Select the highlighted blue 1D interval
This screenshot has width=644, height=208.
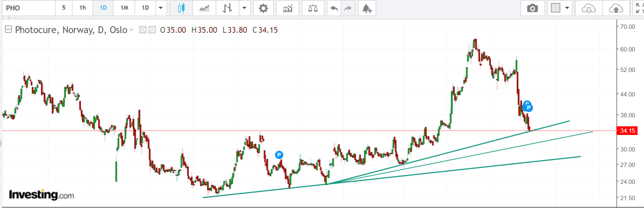pyautogui.click(x=103, y=8)
